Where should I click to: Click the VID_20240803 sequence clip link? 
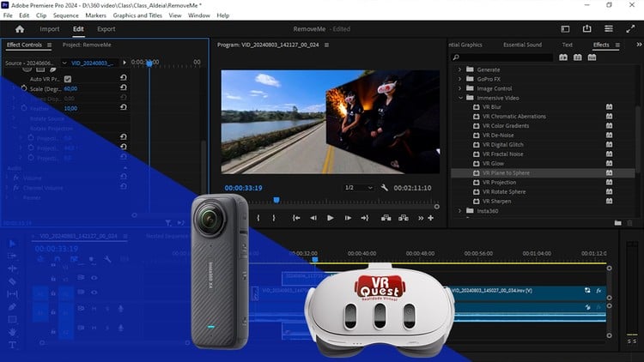pyautogui.click(x=93, y=63)
